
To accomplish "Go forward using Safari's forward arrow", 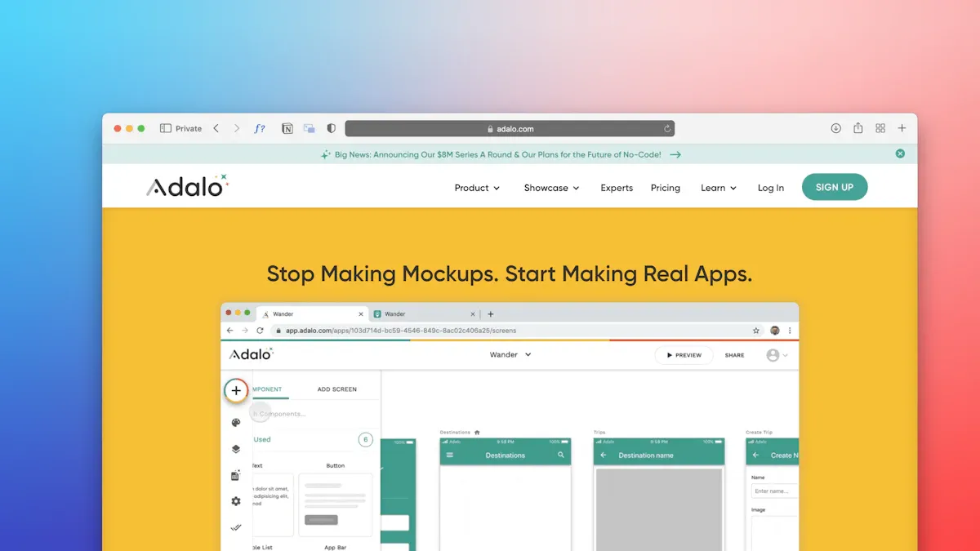I will pos(237,128).
